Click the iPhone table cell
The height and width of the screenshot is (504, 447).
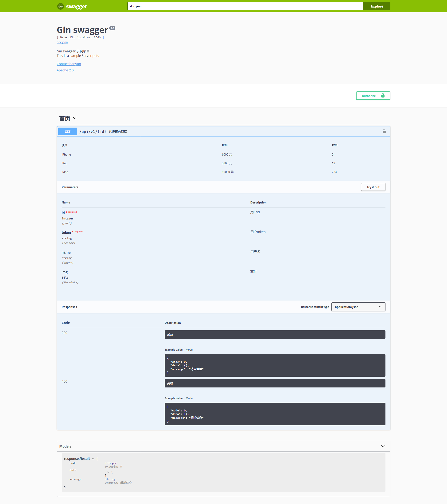66,155
